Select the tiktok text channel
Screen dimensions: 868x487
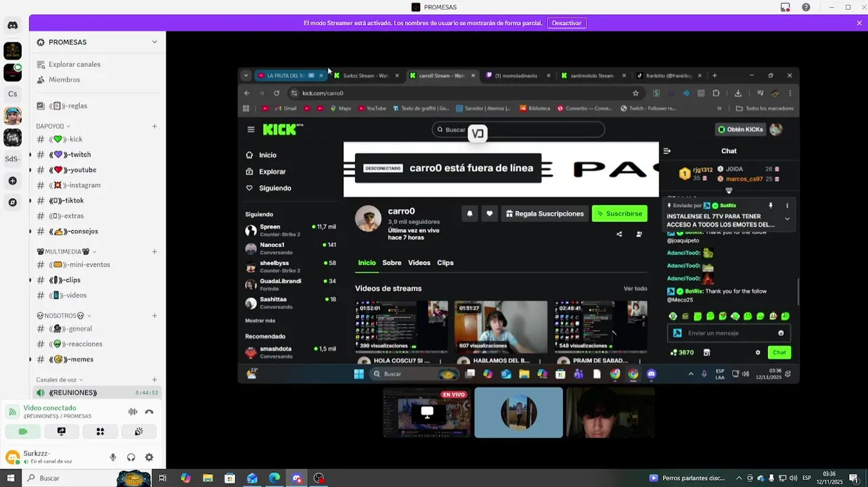click(97, 200)
